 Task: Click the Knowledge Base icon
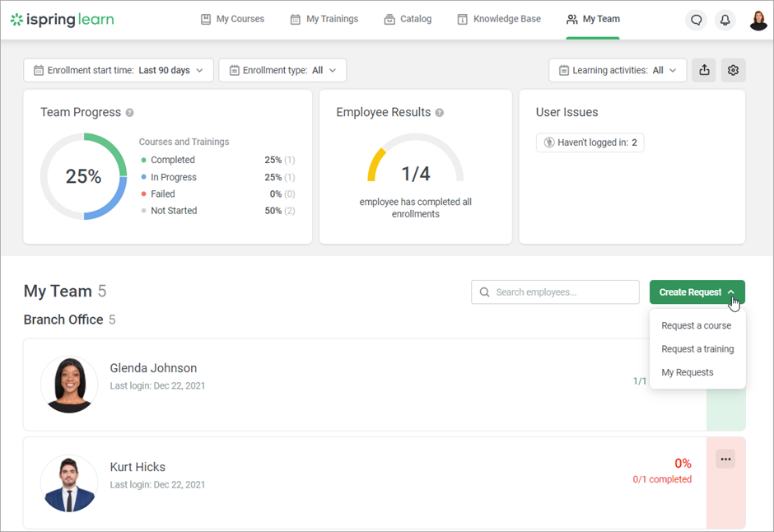[x=463, y=19]
